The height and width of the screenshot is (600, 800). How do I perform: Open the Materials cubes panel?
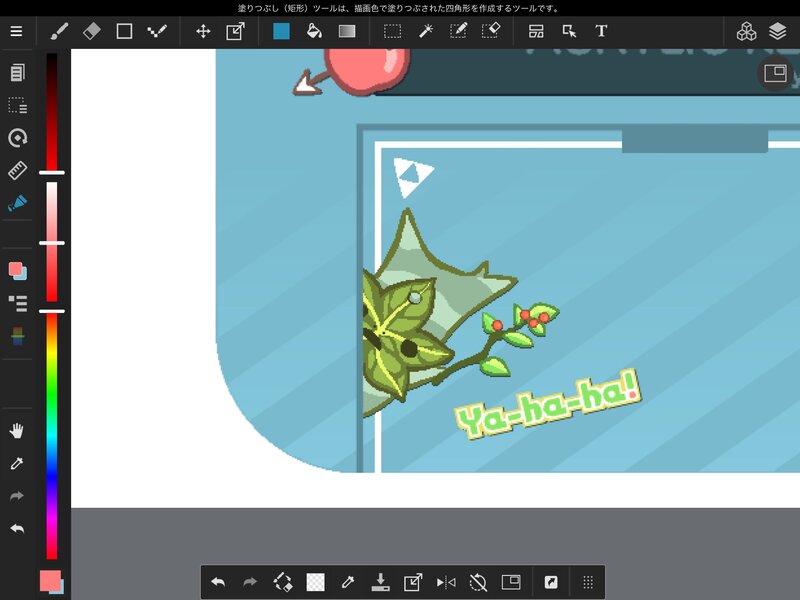click(x=746, y=31)
